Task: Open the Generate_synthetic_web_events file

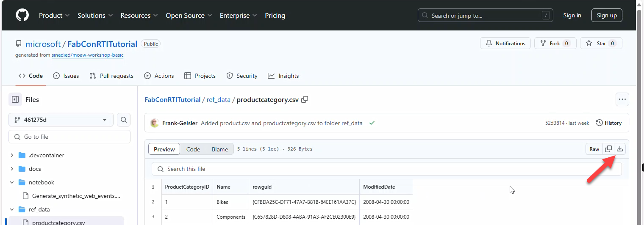Action: (76, 196)
